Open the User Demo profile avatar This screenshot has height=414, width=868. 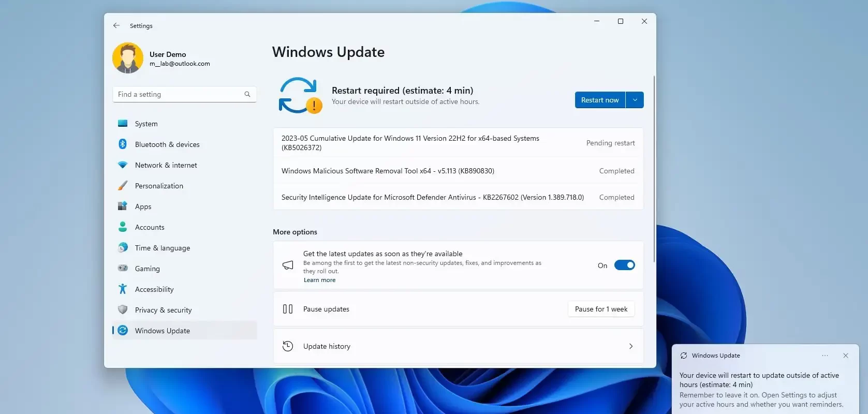click(x=128, y=58)
